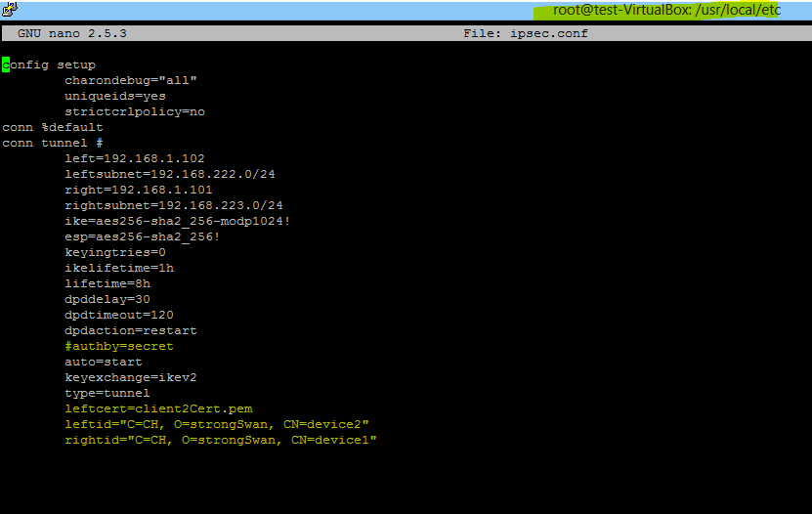The image size is (812, 514).
Task: Click the leftsubnet=192.168.222.0/24 line
Action: tap(170, 175)
